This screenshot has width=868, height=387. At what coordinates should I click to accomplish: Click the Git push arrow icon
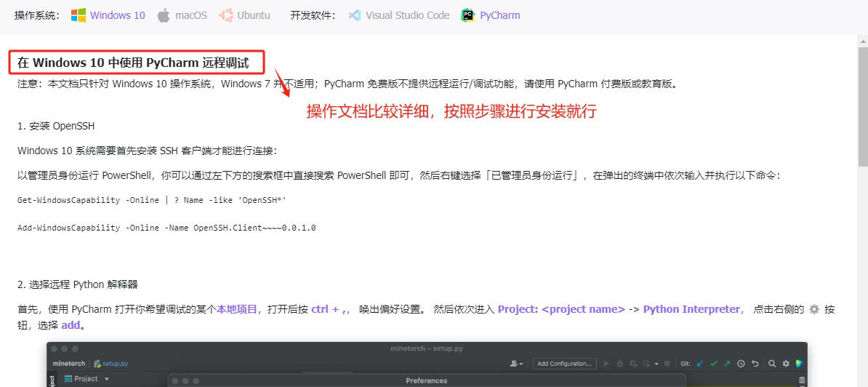coord(727,364)
